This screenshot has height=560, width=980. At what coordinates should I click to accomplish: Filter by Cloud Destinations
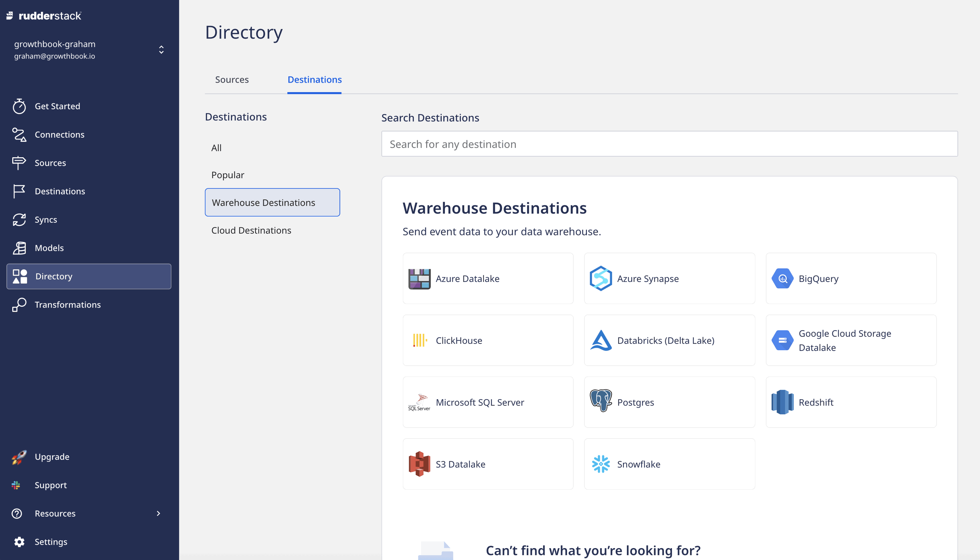click(251, 230)
